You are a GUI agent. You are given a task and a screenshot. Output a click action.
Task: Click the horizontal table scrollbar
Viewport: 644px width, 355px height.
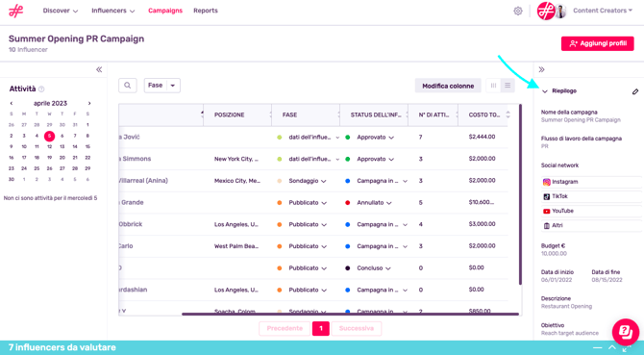click(350, 315)
